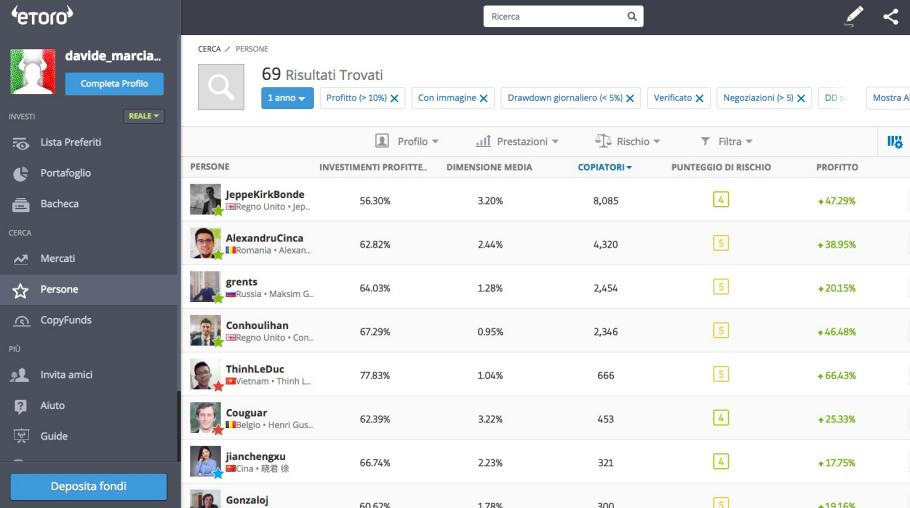Click the eToro logo
Image resolution: width=910 pixels, height=508 pixels.
(x=42, y=17)
